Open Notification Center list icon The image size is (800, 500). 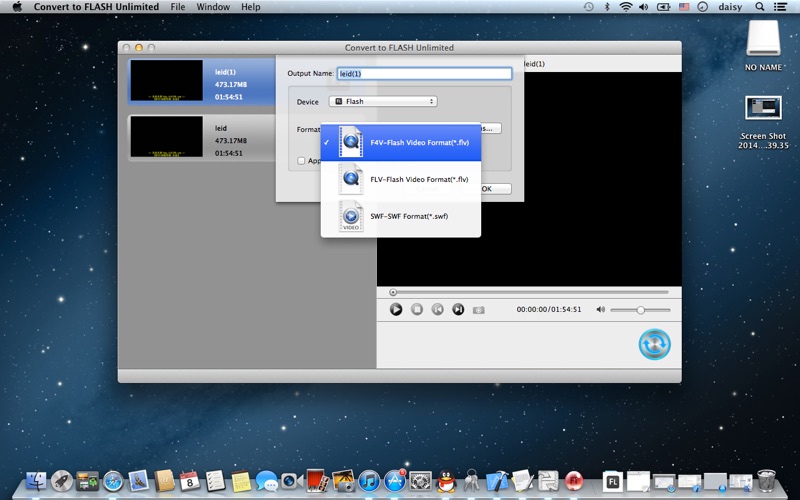click(x=780, y=7)
